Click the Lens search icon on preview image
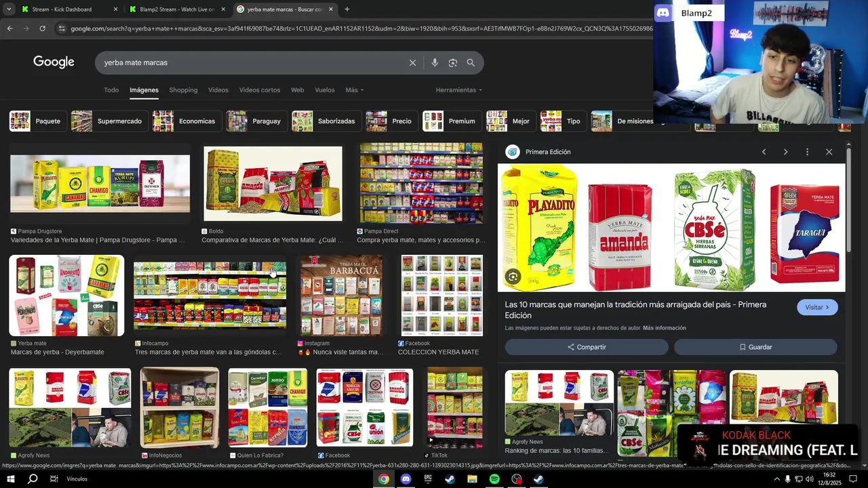868x488 pixels. [x=513, y=277]
